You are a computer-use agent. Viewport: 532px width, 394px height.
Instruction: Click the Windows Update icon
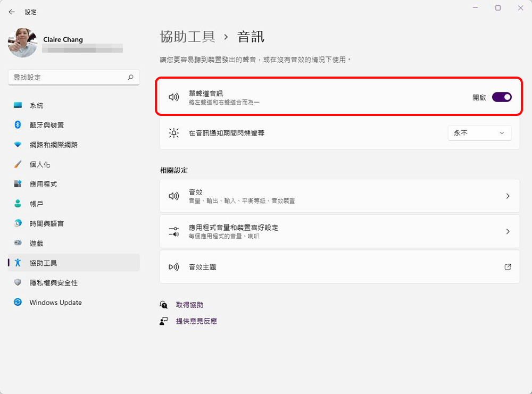pos(18,303)
